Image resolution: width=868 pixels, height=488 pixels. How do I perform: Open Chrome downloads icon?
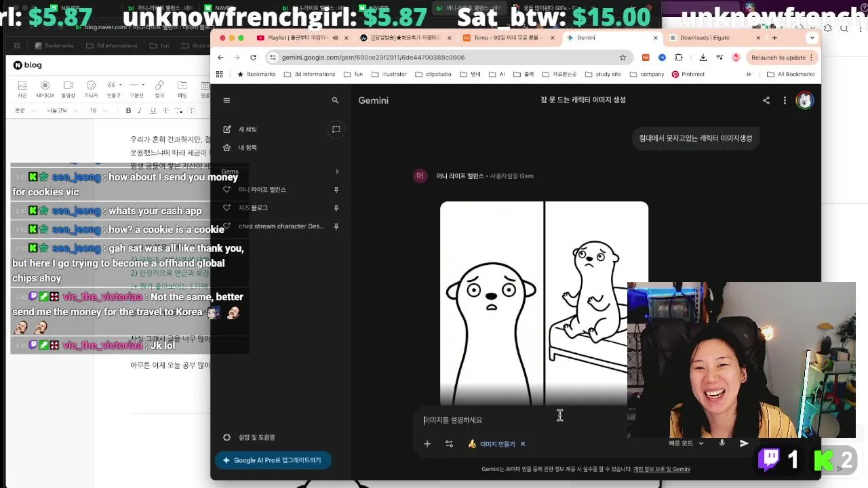click(x=703, y=58)
